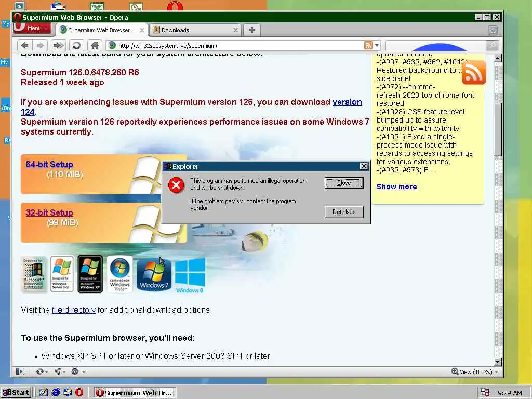The height and width of the screenshot is (399, 532).
Task: Click the search input field
Action: tap(436, 46)
